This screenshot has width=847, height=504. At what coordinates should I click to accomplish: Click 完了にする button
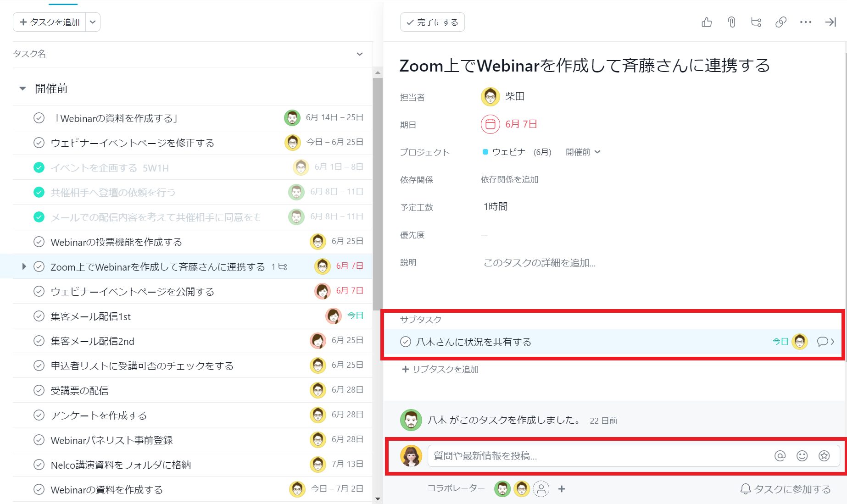[x=432, y=22]
